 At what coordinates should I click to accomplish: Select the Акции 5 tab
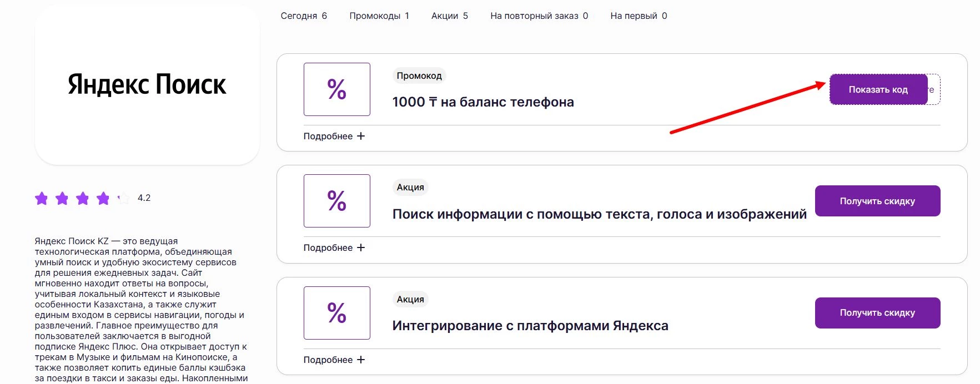click(x=450, y=16)
